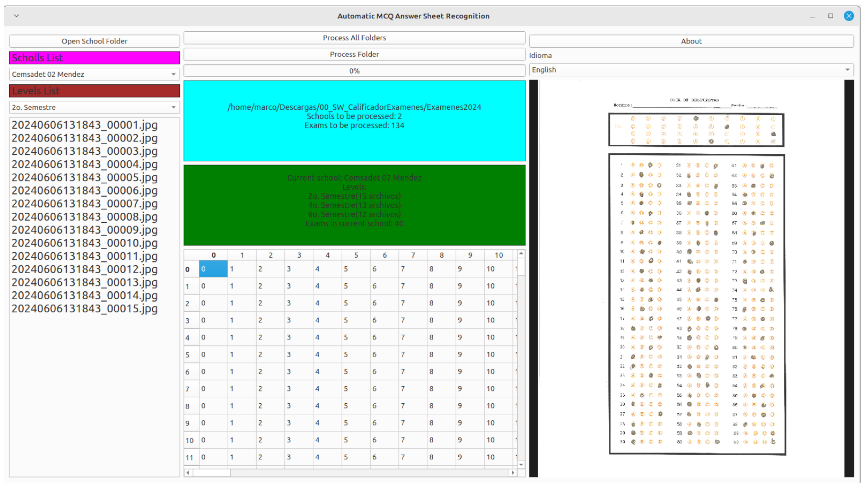The height and width of the screenshot is (487, 868).
Task: Expand the 2o. Semestre level dropdown
Action: coord(94,107)
